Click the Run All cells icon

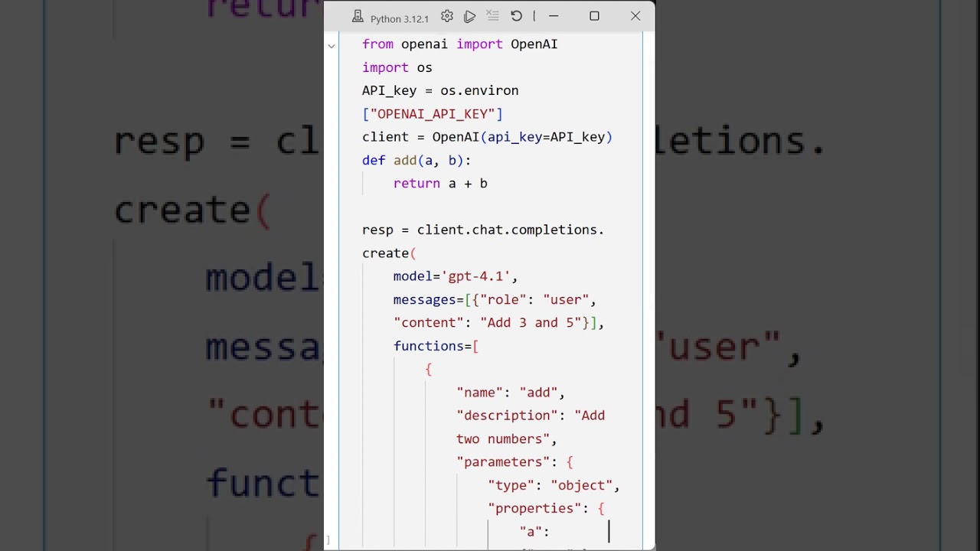click(470, 16)
